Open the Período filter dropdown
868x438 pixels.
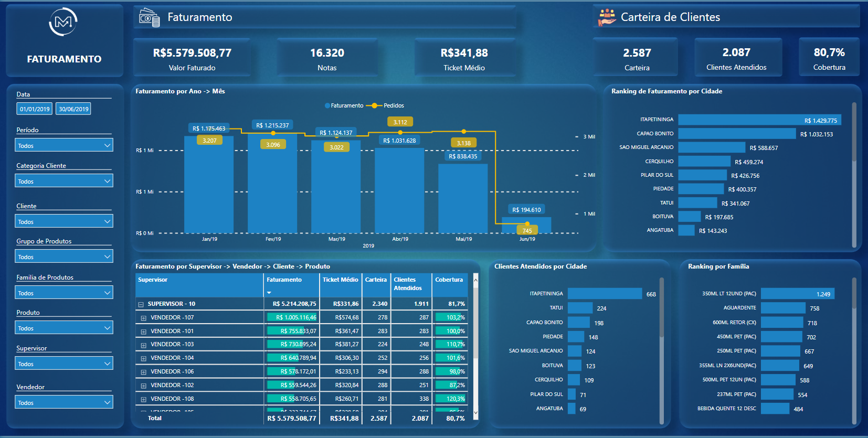64,145
